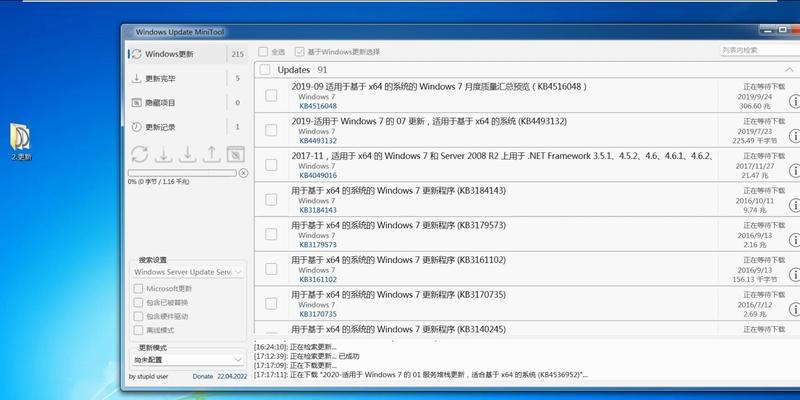This screenshot has width=800, height=400.
Task: Cancel the download with the circled X icon
Action: tap(243, 173)
